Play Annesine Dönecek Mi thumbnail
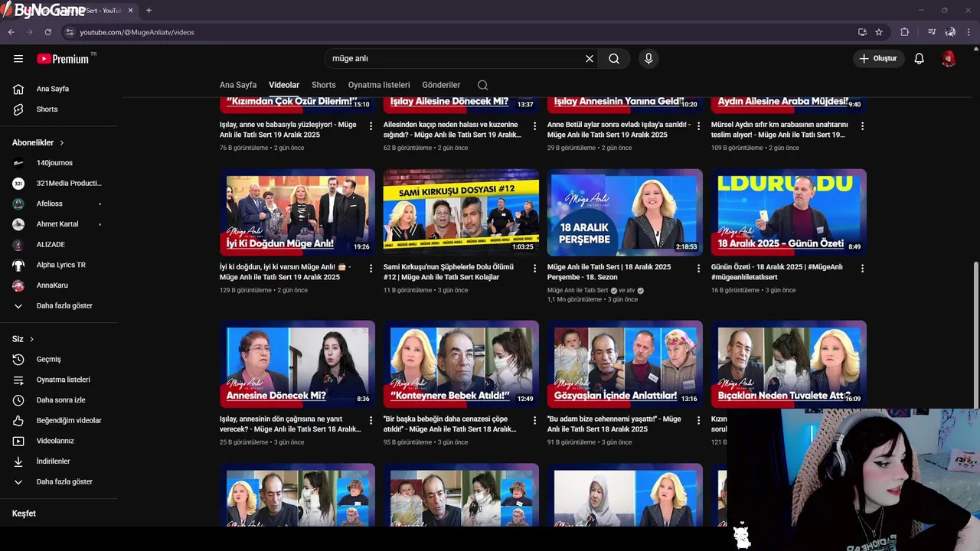 click(297, 364)
